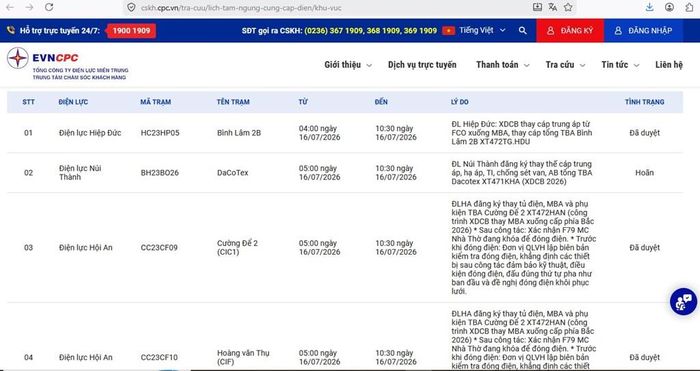Click the 04:00 ngày 16/07/2026 start time
Viewport: 700px width, 371px height.
[x=320, y=133]
